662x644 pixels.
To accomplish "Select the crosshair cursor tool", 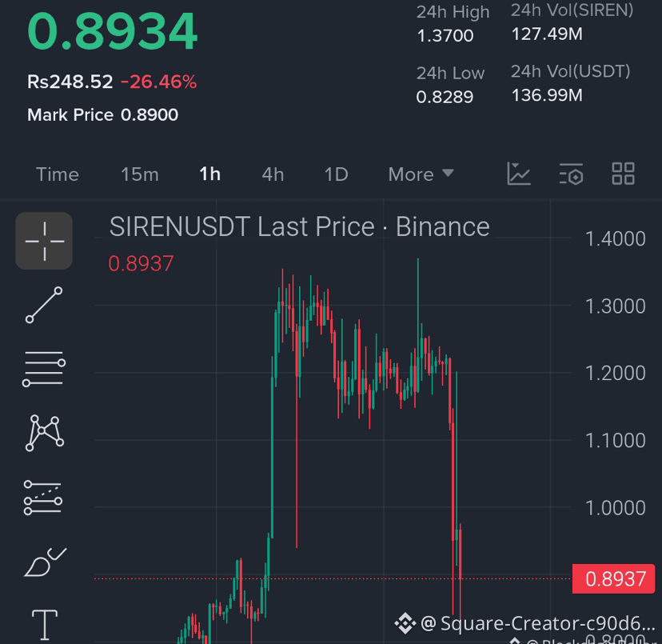I will click(44, 241).
